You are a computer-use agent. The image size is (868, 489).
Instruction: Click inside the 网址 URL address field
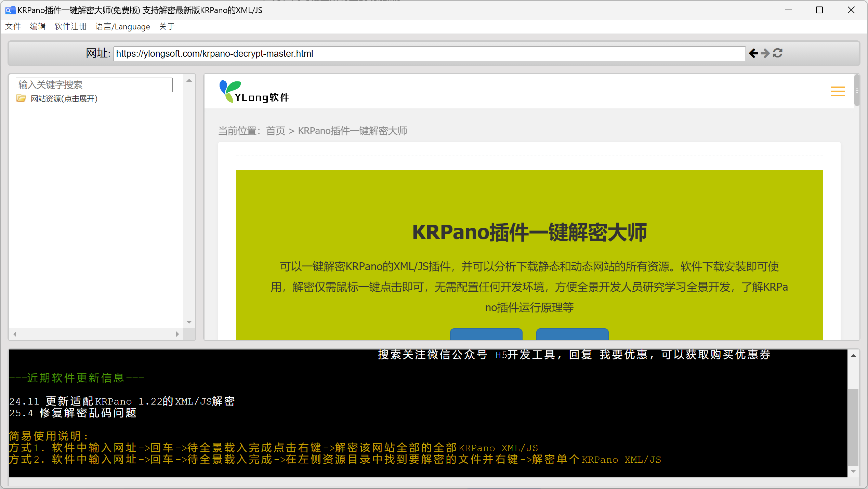pyautogui.click(x=429, y=54)
